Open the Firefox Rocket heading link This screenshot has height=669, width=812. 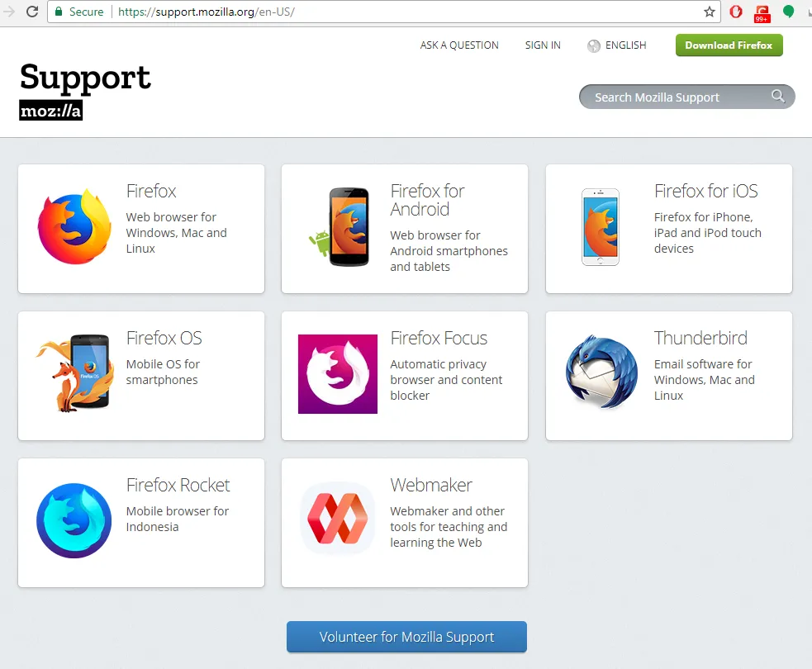pos(178,485)
